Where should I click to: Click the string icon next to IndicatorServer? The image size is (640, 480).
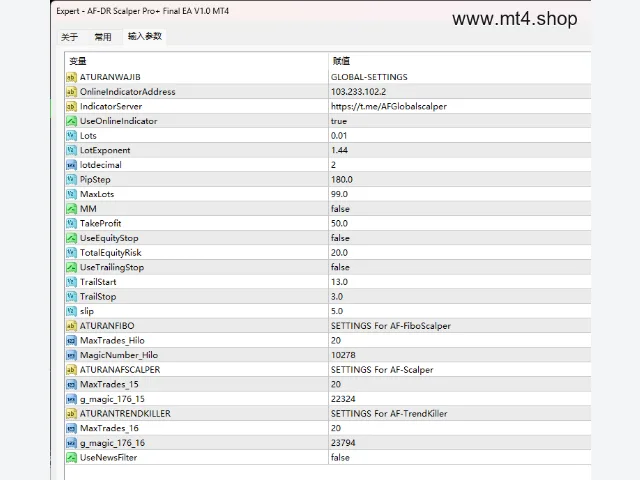(x=71, y=107)
